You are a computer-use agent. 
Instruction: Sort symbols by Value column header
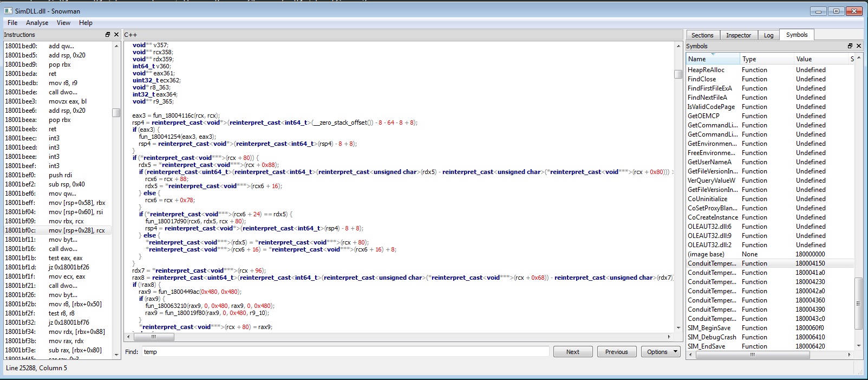click(819, 59)
